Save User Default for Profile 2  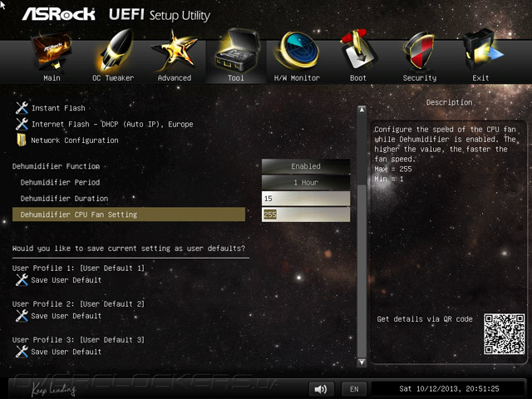pos(66,316)
